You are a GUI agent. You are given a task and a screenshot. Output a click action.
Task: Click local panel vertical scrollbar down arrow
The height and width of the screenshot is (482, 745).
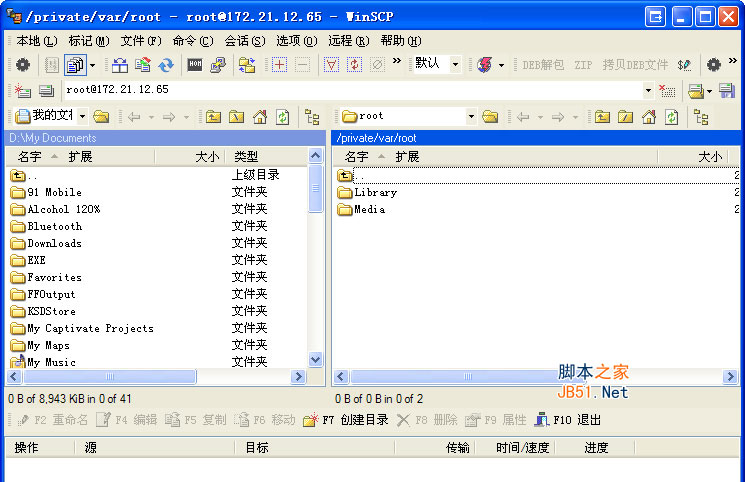315,359
